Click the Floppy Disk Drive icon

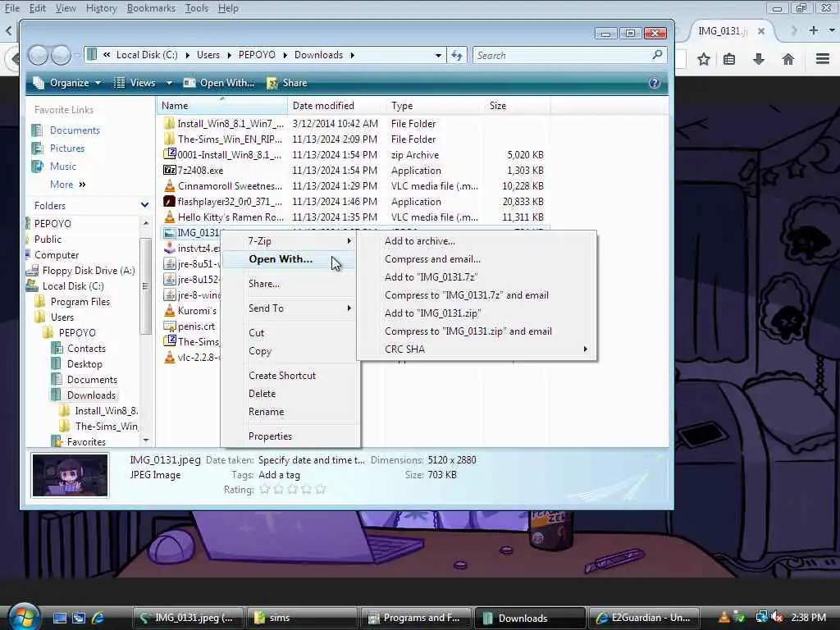click(x=32, y=271)
